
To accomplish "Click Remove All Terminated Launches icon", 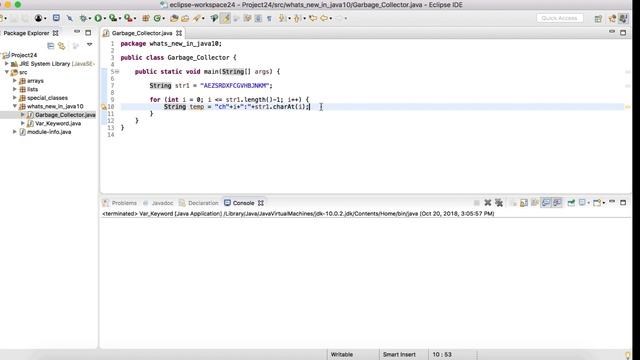I will click(x=499, y=203).
